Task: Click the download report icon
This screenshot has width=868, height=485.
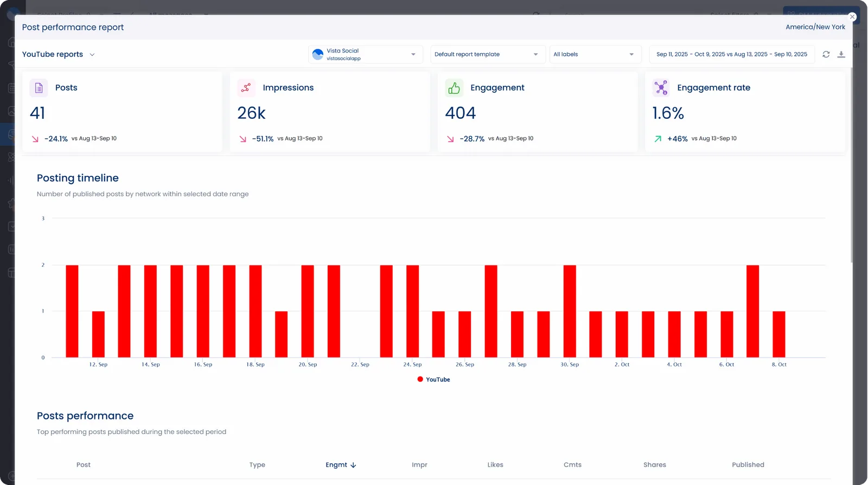Action: [x=841, y=54]
